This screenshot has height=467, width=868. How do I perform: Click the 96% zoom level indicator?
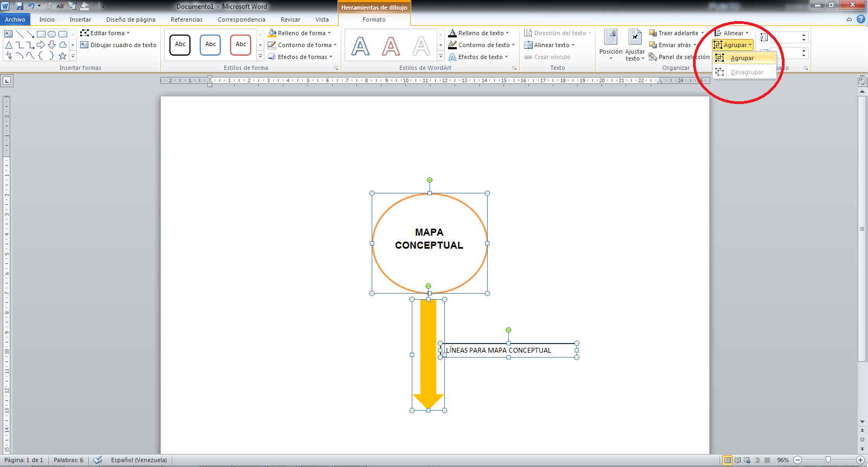tap(783, 460)
